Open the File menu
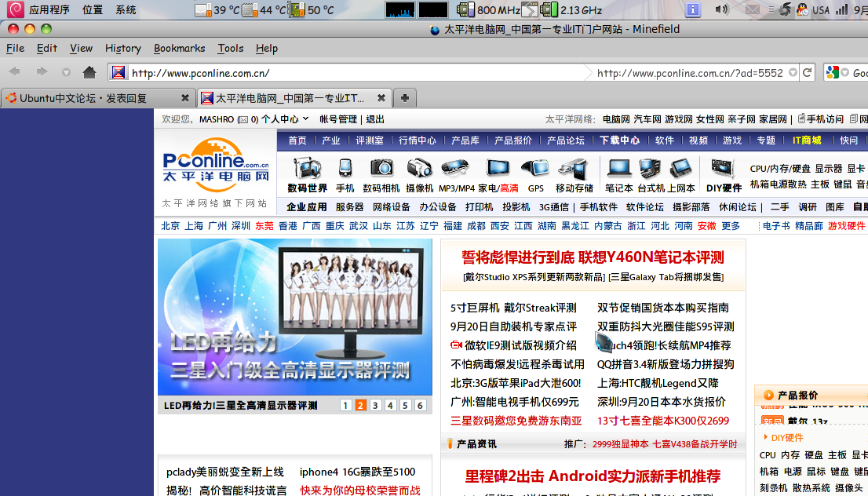Image resolution: width=868 pixels, height=496 pixels. (x=15, y=48)
